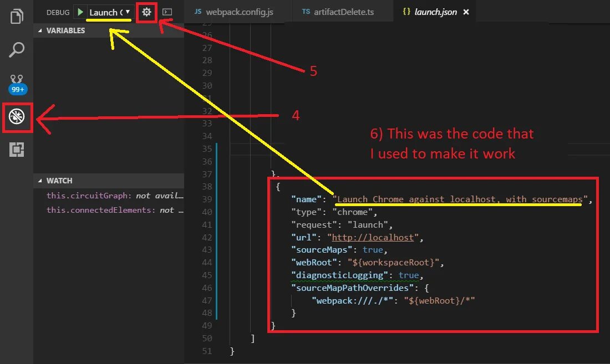Open the Debug Console panel icon
The width and height of the screenshot is (610, 364).
coord(167,12)
